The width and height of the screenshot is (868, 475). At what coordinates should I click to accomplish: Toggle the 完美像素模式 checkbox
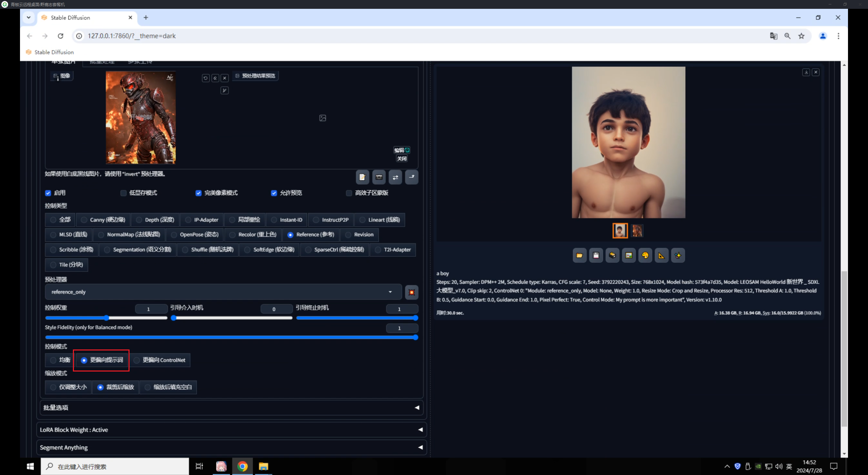[199, 193]
